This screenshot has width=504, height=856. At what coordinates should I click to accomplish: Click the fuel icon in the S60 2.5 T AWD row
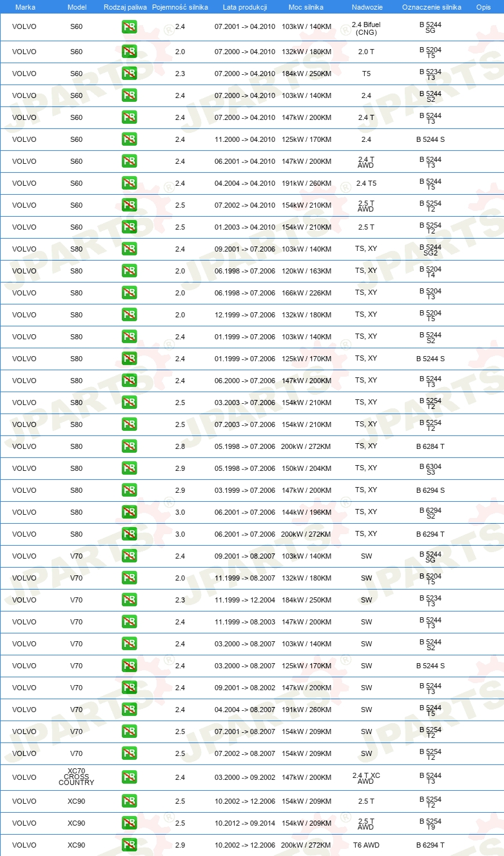pos(129,205)
